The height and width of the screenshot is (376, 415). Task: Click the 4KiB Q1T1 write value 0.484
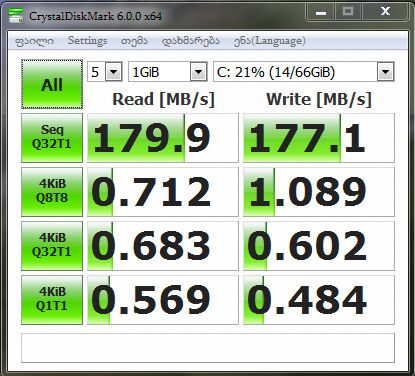319,300
